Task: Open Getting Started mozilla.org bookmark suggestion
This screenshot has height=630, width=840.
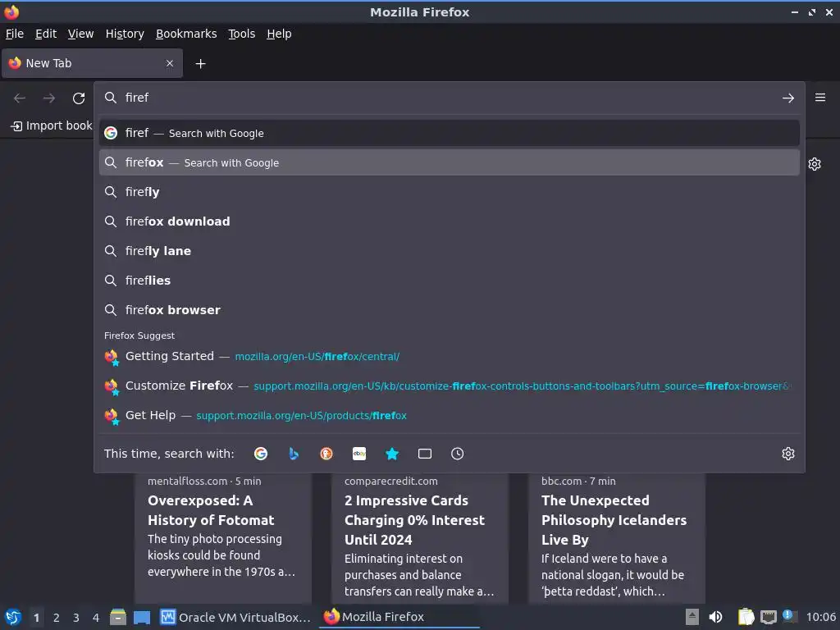Action: point(450,356)
